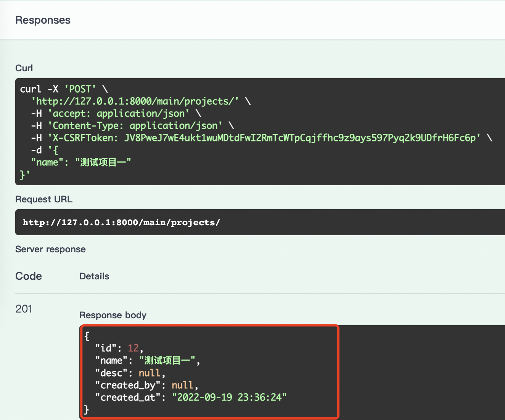Click the "id": 12 line in response
The width and height of the screenshot is (505, 420).
click(x=119, y=348)
